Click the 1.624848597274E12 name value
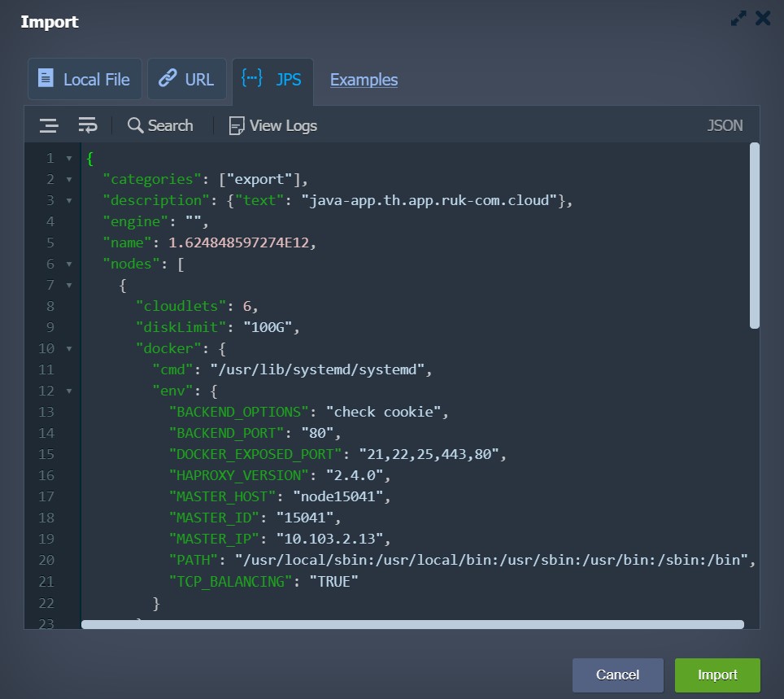 [x=239, y=242]
